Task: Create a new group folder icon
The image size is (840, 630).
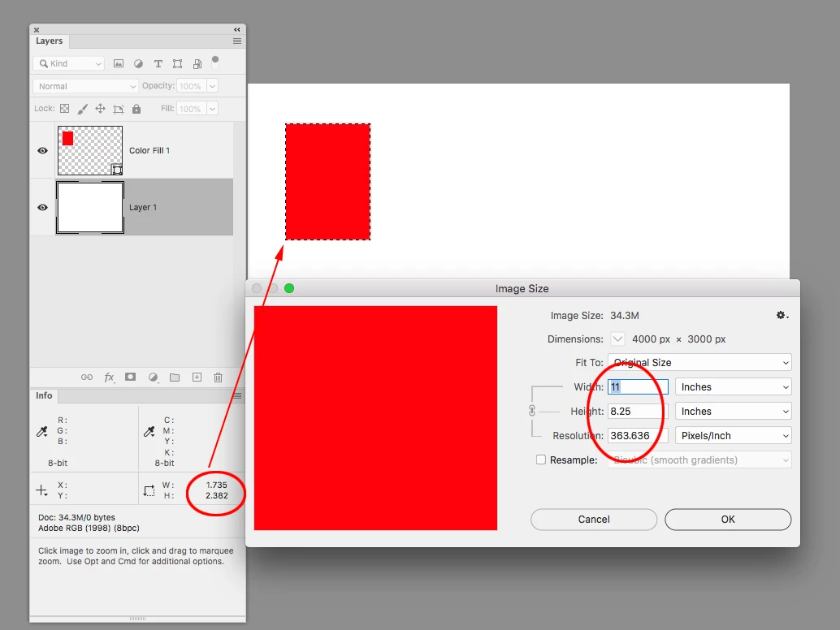Action: point(175,378)
